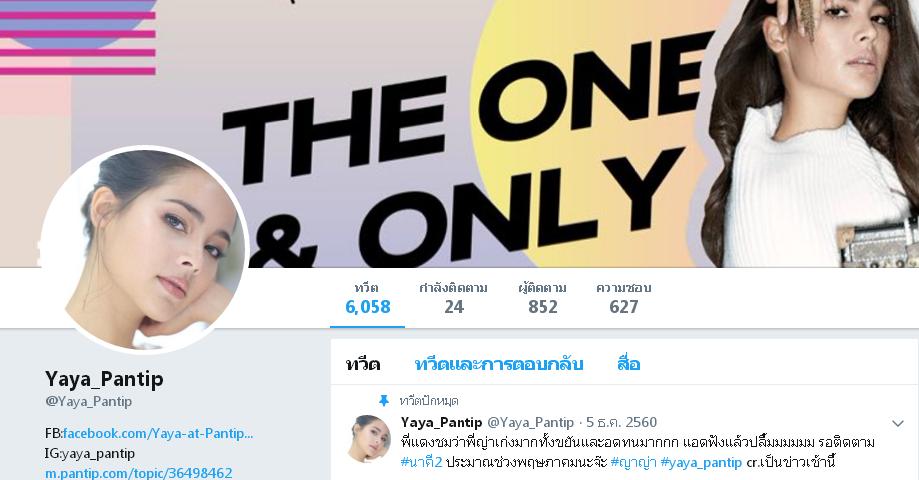Select the ทวีต timeline tab
Screen dimensions: 919x480
coord(363,364)
